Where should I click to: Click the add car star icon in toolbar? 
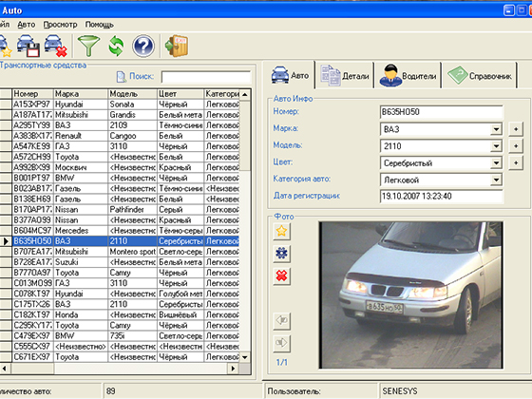[5, 46]
